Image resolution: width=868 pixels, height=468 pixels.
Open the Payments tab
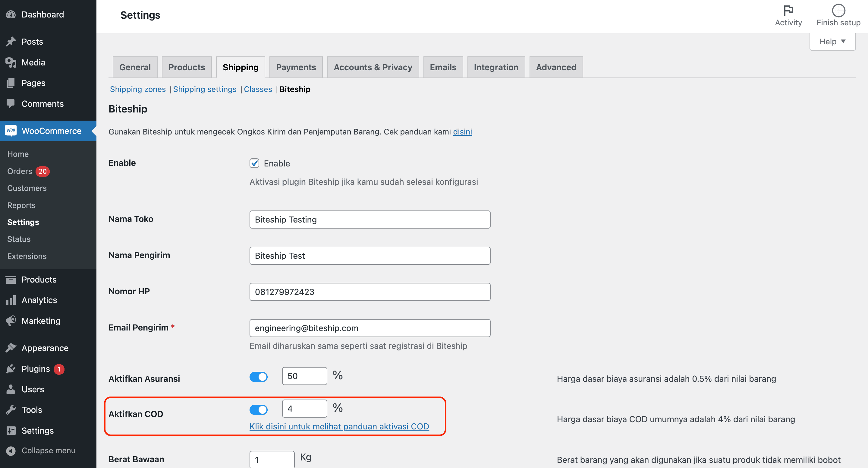point(296,67)
